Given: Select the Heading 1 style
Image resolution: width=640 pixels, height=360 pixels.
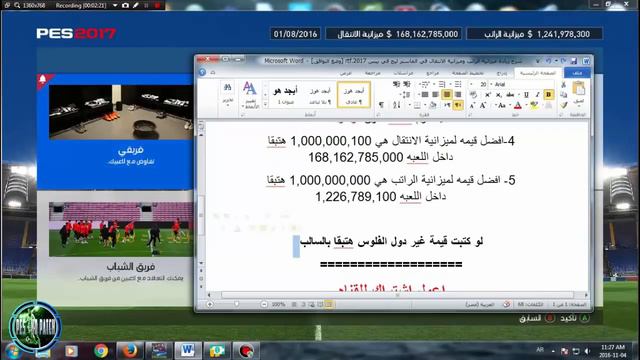Looking at the screenshot, I should [x=286, y=94].
